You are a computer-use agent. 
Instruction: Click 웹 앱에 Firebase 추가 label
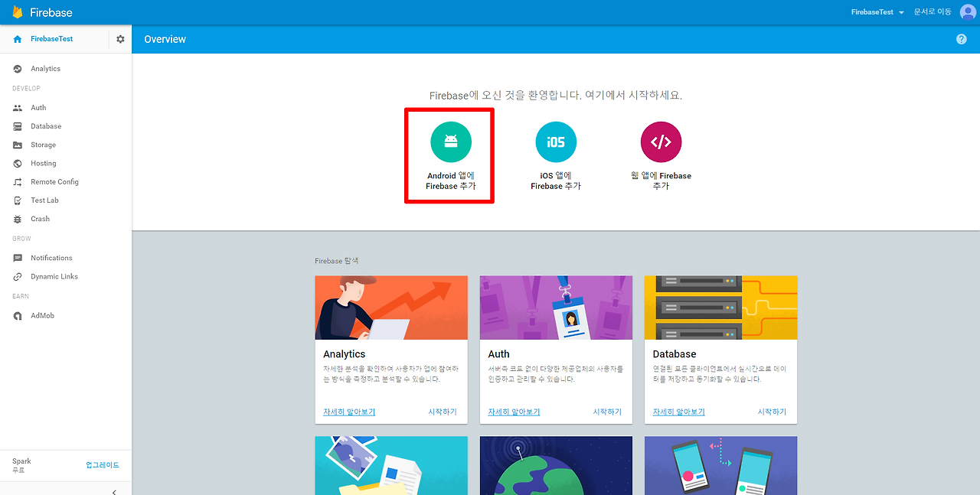click(661, 181)
